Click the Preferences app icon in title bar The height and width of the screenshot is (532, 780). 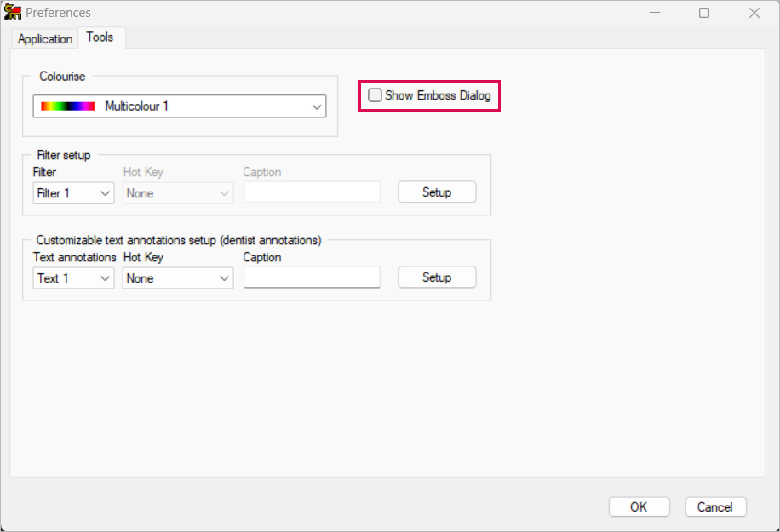click(x=13, y=13)
